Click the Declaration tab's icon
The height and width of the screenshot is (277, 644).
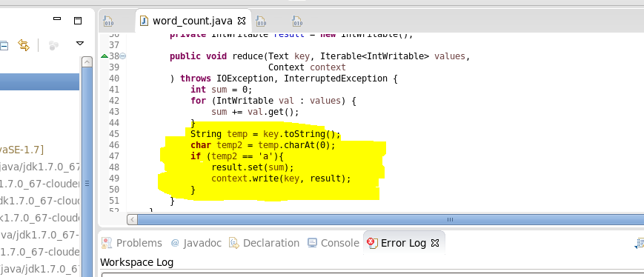(234, 243)
